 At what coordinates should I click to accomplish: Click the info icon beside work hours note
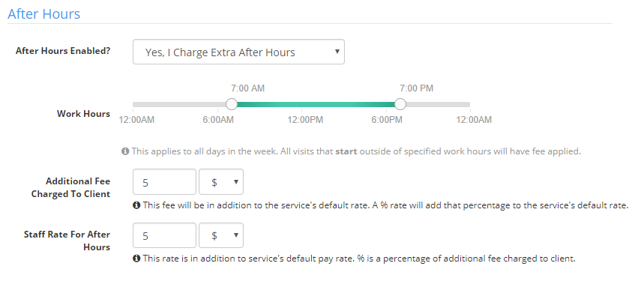coord(125,151)
